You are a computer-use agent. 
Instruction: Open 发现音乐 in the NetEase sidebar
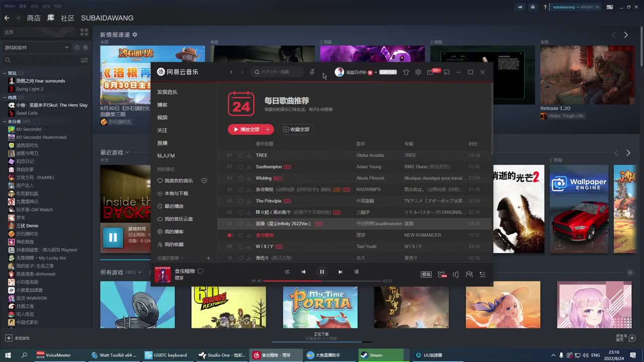[167, 92]
